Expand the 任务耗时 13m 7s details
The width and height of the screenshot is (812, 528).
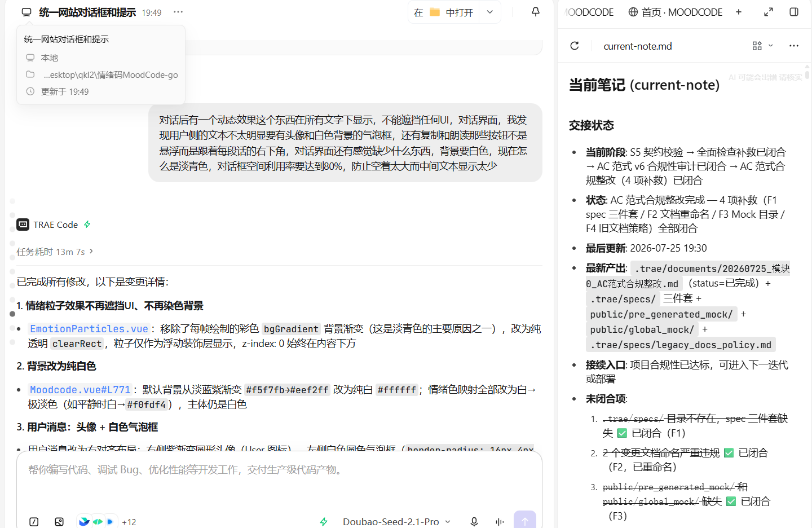[55, 252]
